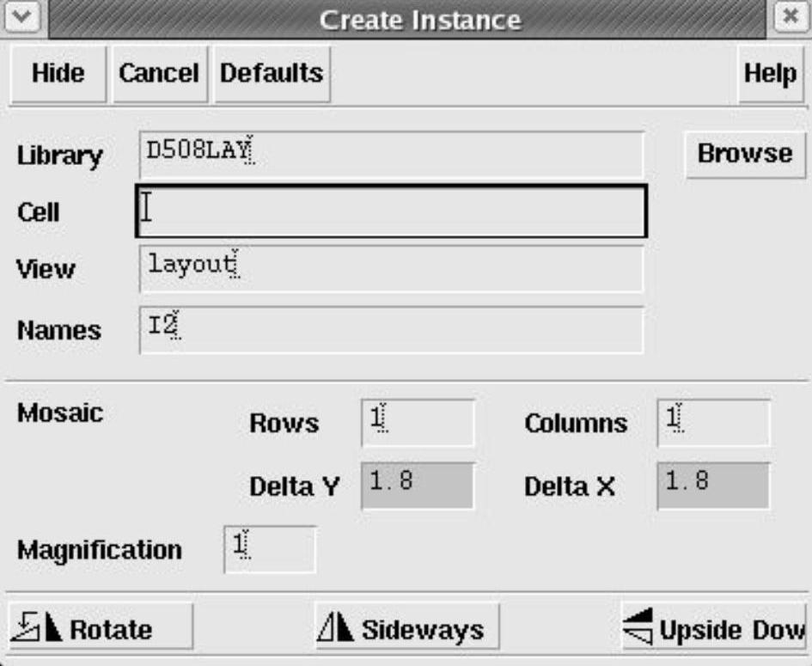The image size is (812, 666).
Task: Click the Mosaic Rows field
Action: point(418,423)
